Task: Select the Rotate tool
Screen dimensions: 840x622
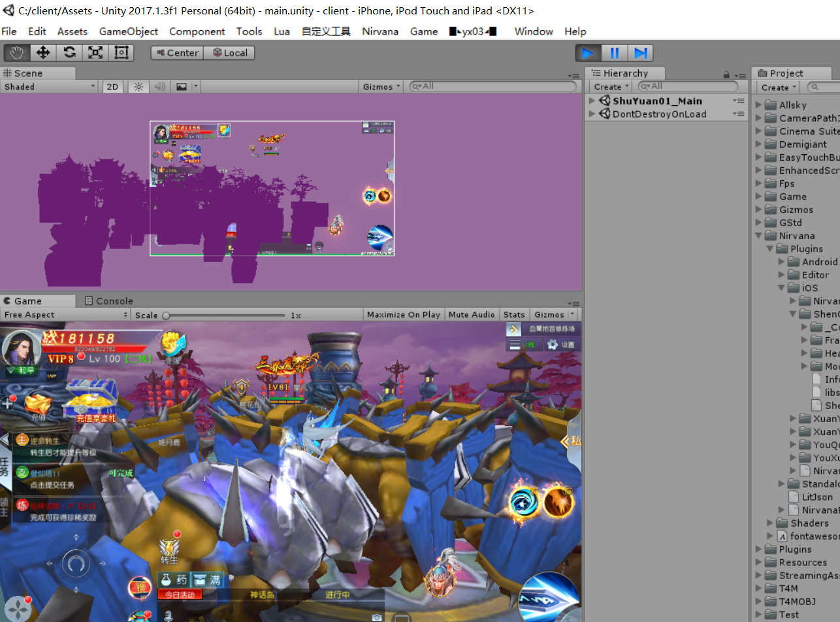Action: click(69, 53)
